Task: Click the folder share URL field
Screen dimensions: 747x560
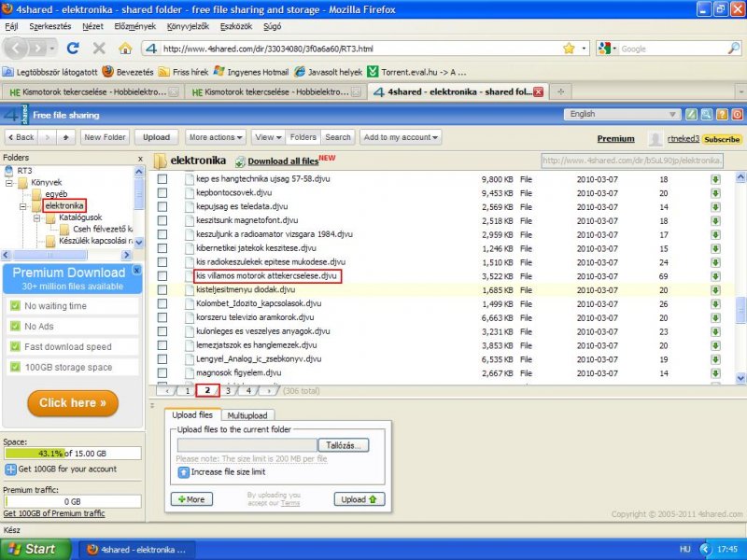Action: 632,161
